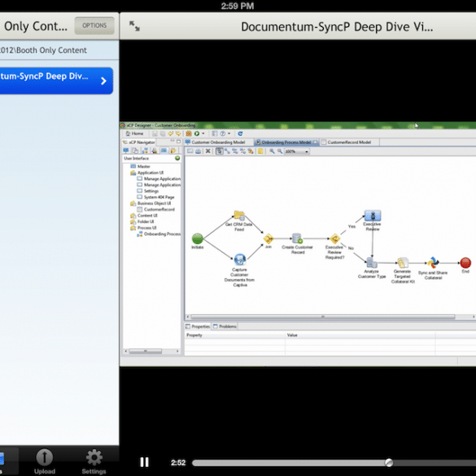Click the selection tool icon in the editor toolbar
The width and height of the screenshot is (476, 476).
[x=219, y=151]
